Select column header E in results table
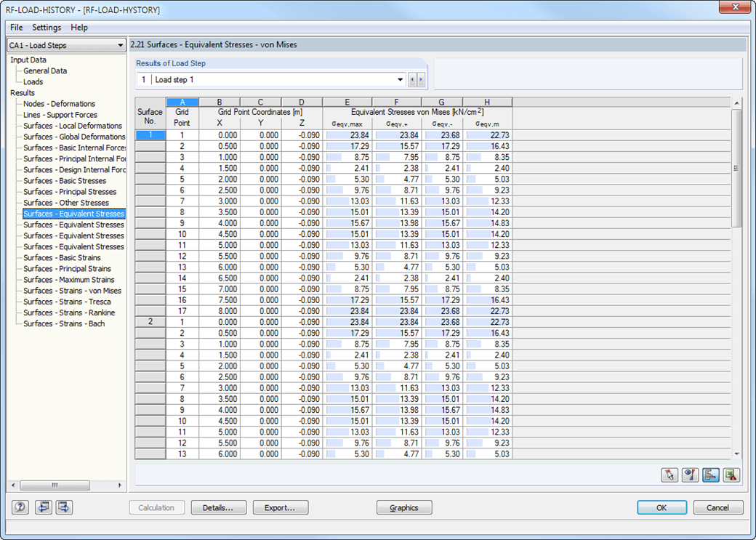The height and width of the screenshot is (540, 756). (x=347, y=102)
